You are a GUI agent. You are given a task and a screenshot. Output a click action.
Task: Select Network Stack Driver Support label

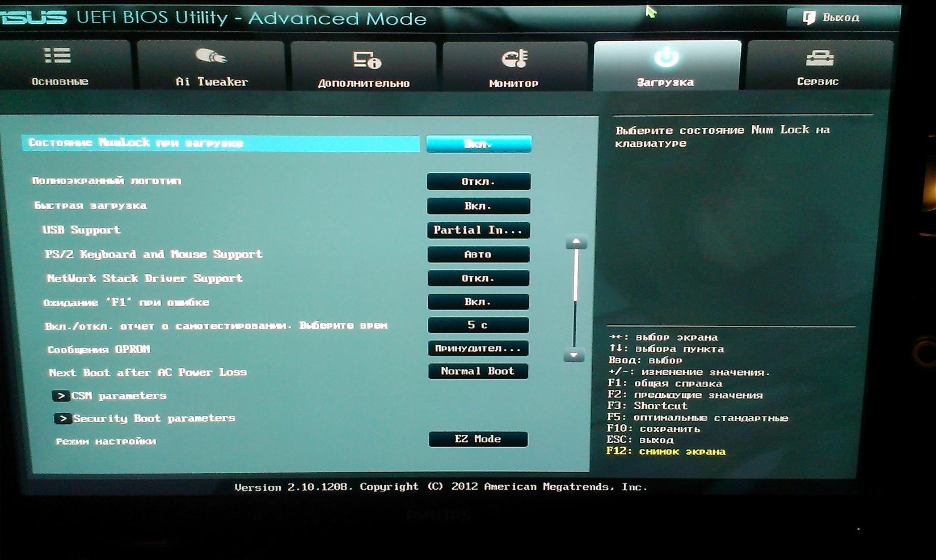[145, 278]
